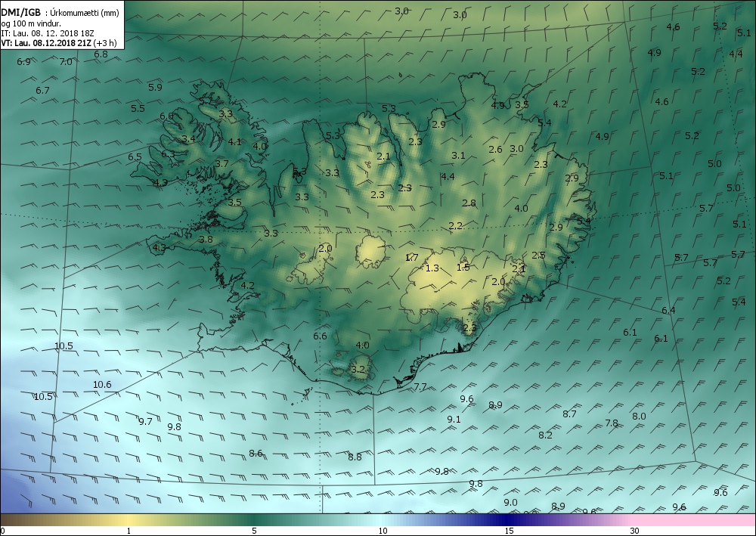Click the 6.7 value label
Screen dimensions: 756x536
(42, 91)
